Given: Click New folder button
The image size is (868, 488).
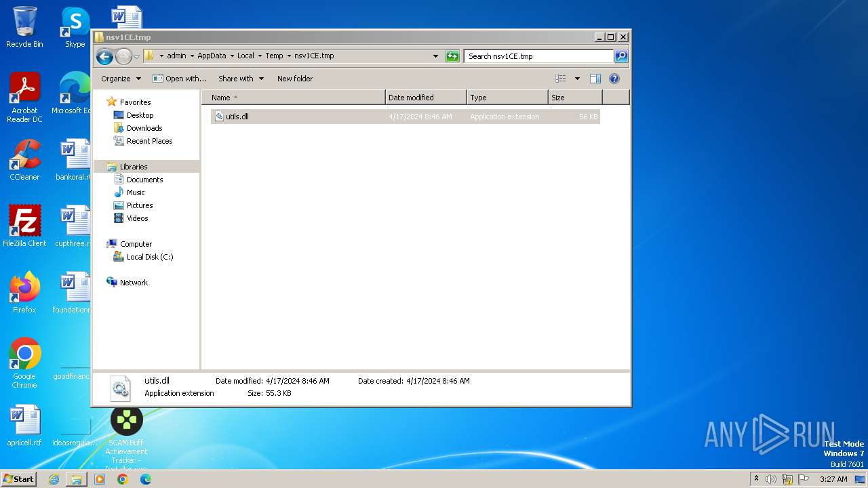Looking at the screenshot, I should pos(295,79).
